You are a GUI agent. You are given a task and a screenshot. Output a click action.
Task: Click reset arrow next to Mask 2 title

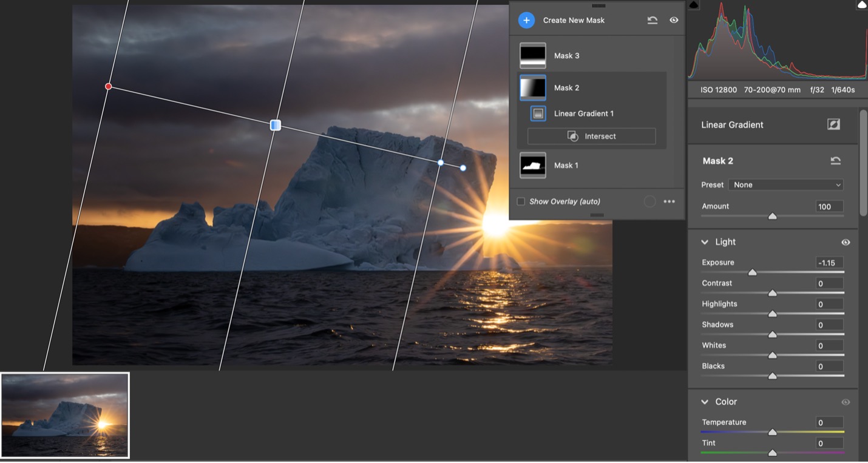tap(836, 161)
